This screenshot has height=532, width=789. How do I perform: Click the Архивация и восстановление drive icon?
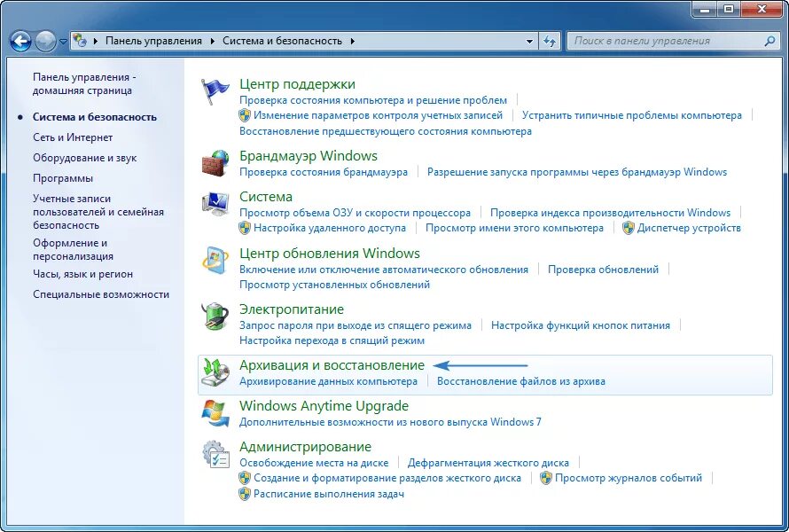[215, 372]
